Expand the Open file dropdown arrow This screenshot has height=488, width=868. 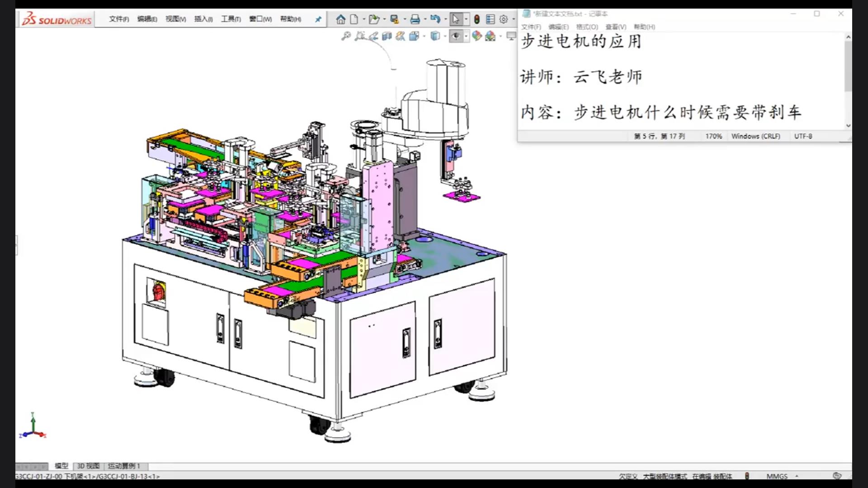[x=384, y=19]
